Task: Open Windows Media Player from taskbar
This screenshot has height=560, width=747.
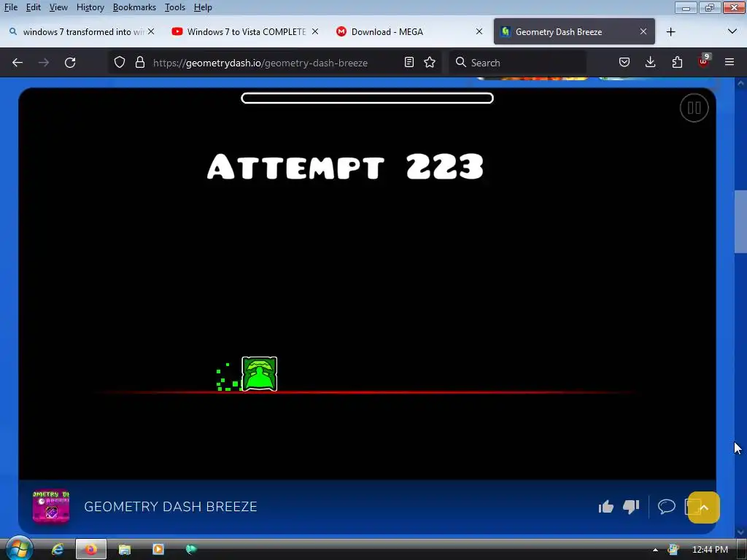Action: (158, 550)
